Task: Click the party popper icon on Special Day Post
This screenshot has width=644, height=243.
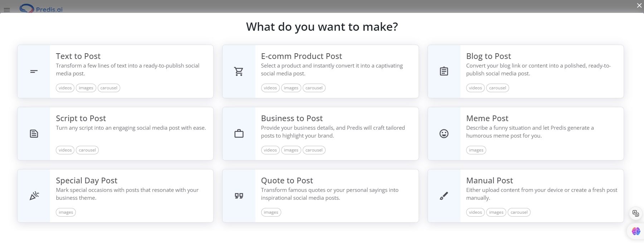Action: tap(34, 195)
